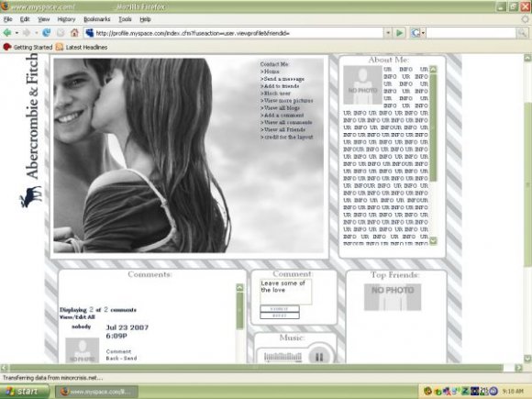Click in the Leave some love comment box
Viewport: 532px width, 399px height.
tap(285, 291)
